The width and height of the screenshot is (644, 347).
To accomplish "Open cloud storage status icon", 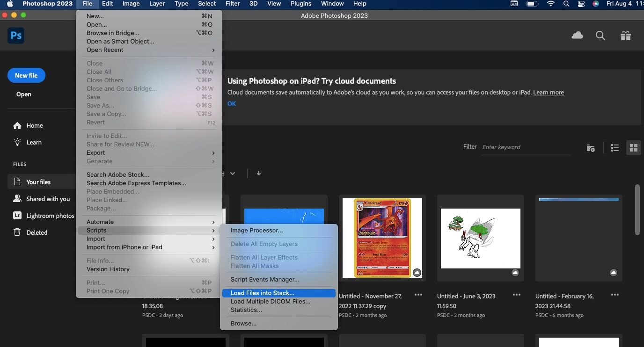I will (x=578, y=36).
